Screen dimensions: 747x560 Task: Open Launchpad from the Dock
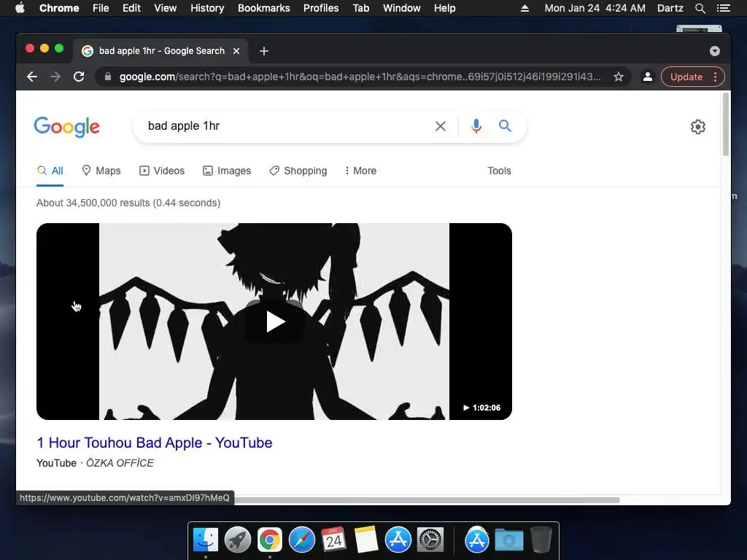tap(238, 540)
